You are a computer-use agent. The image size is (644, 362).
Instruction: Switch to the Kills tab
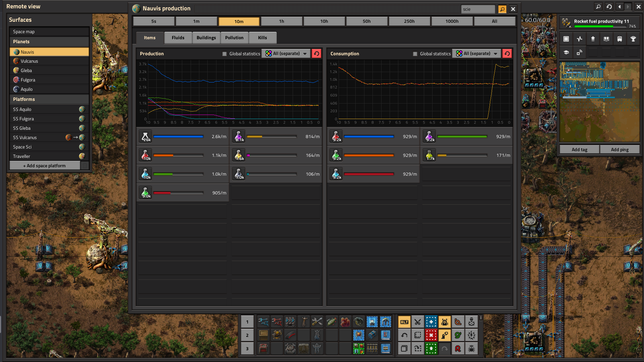[262, 38]
